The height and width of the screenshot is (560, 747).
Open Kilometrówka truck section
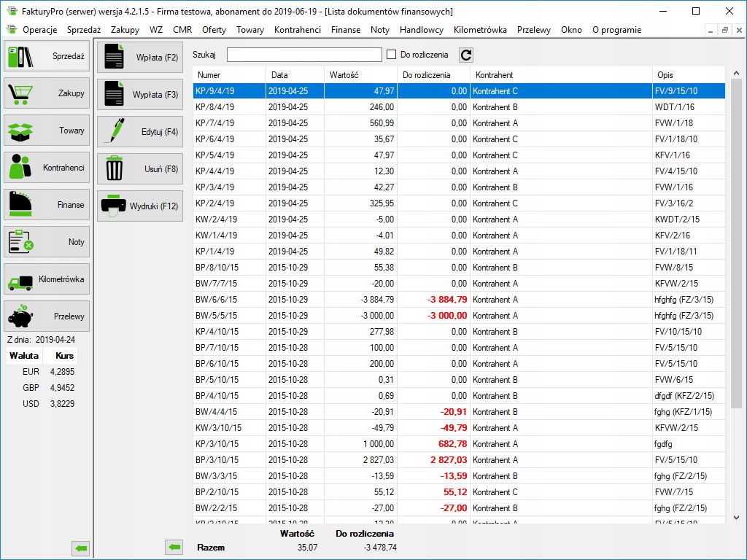(47, 279)
